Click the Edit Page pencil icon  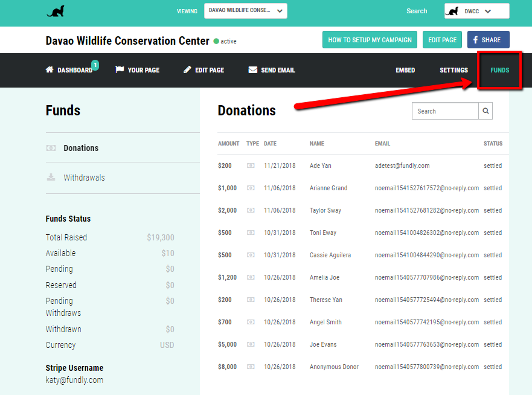point(187,69)
